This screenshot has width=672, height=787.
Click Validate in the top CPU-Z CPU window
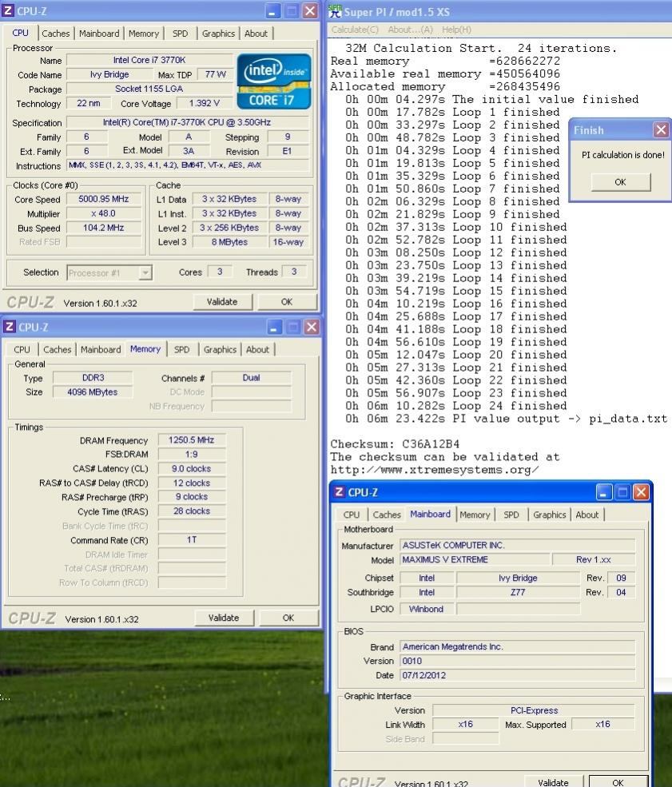tap(222, 302)
